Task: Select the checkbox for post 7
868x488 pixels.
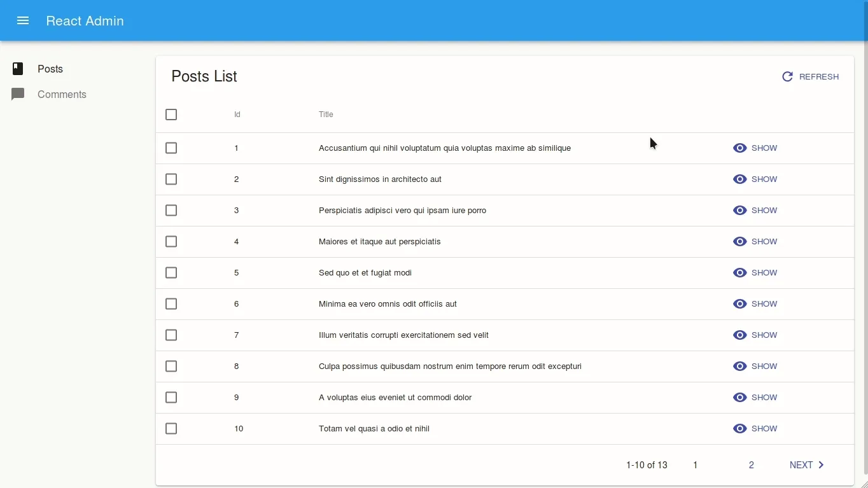Action: 171,335
